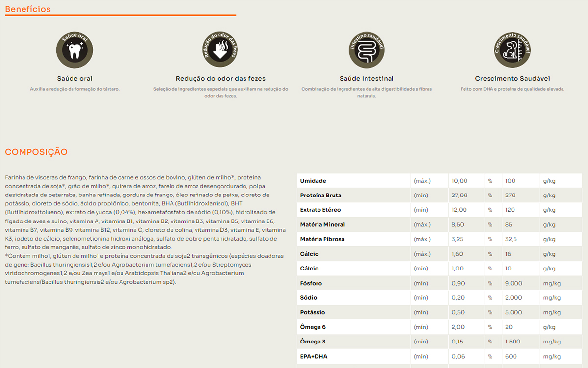Click the 'Crescimento Saudável' title text
Image resolution: width=588 pixels, height=368 pixels.
512,78
